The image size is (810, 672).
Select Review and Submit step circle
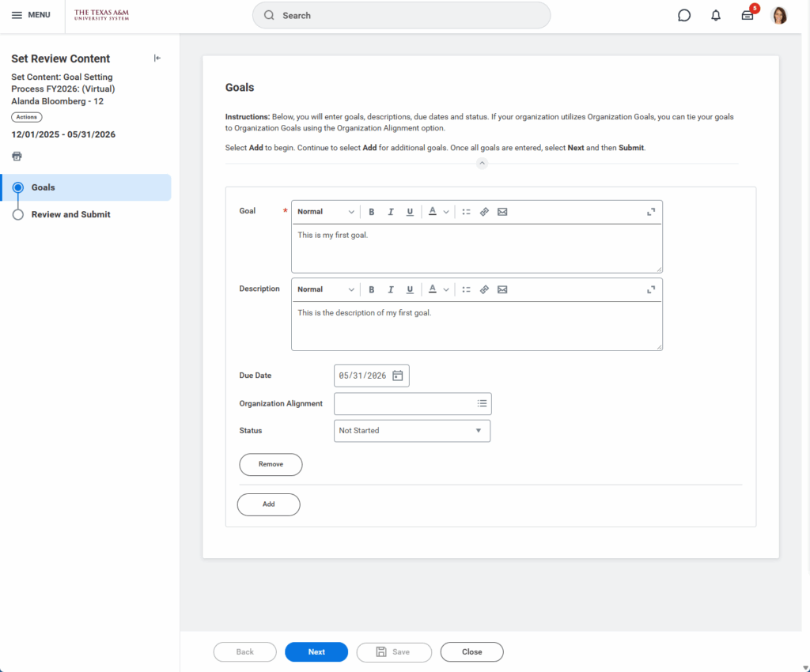pyautogui.click(x=18, y=215)
